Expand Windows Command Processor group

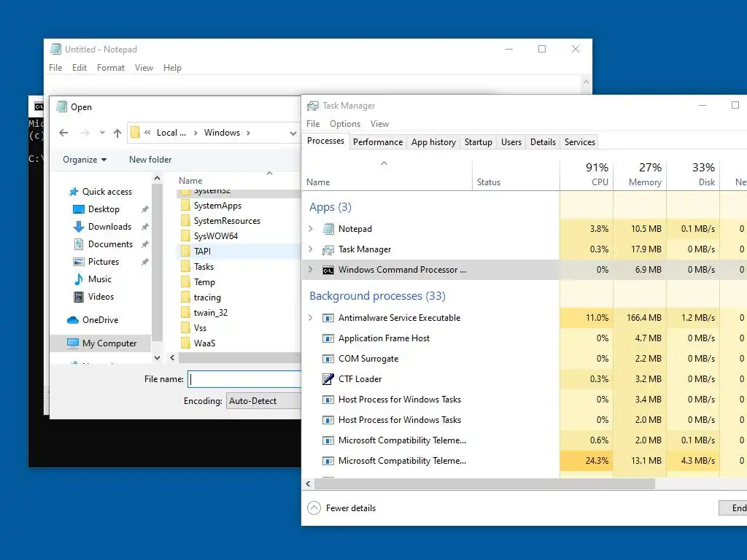tap(311, 270)
